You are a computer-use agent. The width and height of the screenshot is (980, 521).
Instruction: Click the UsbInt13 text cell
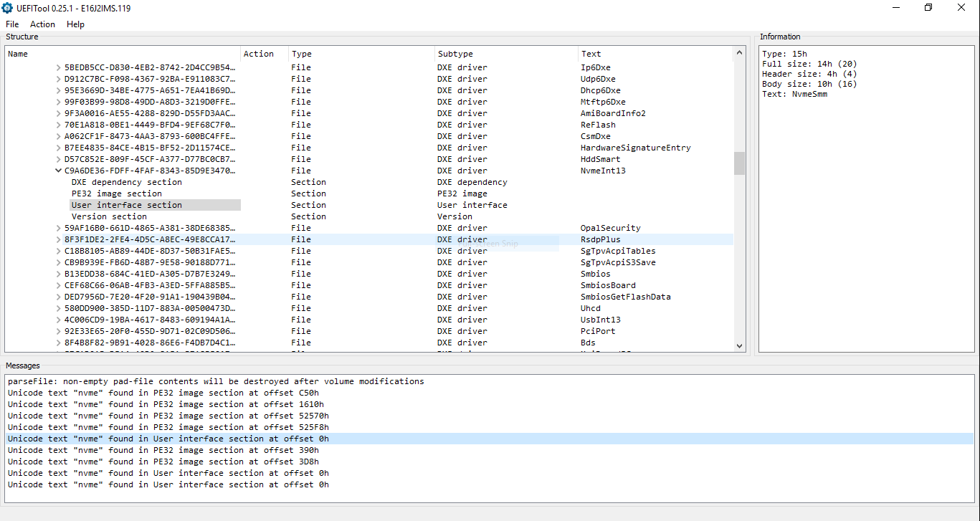[x=601, y=320]
